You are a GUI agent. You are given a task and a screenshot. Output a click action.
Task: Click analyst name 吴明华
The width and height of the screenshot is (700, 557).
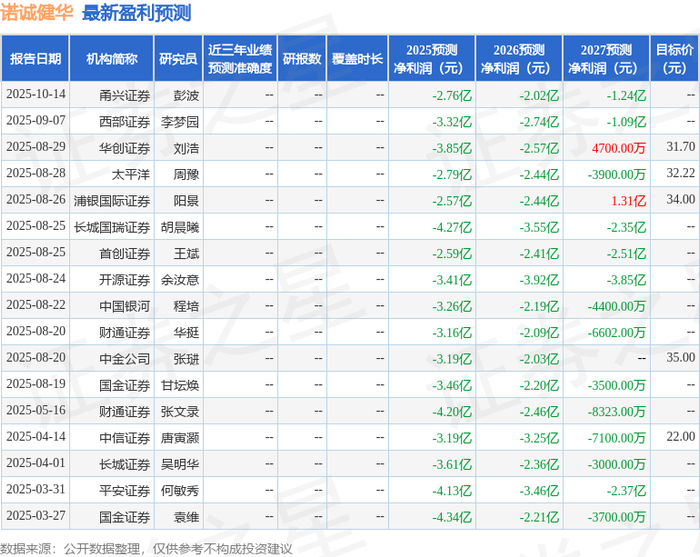point(180,464)
